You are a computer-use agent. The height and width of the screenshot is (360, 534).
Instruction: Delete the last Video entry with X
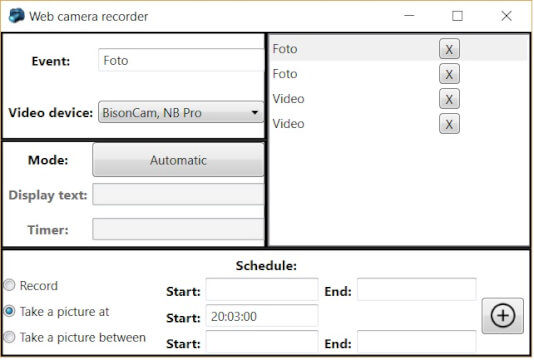tap(449, 124)
